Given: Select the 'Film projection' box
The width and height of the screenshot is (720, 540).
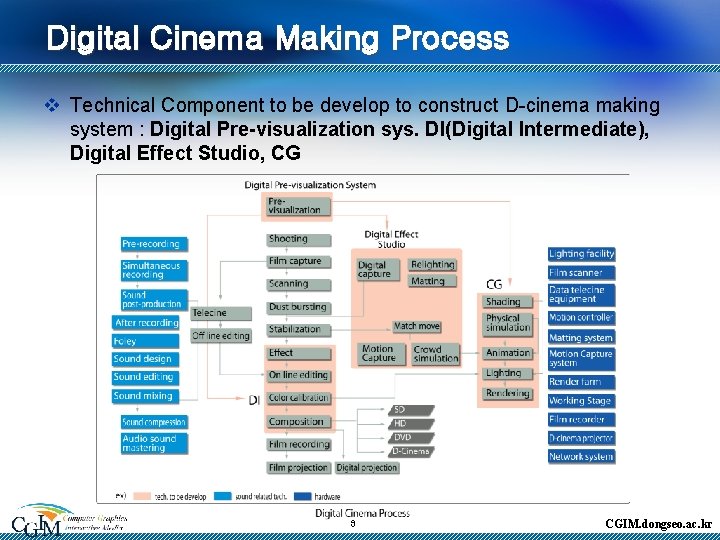Looking at the screenshot, I should coord(298,468).
